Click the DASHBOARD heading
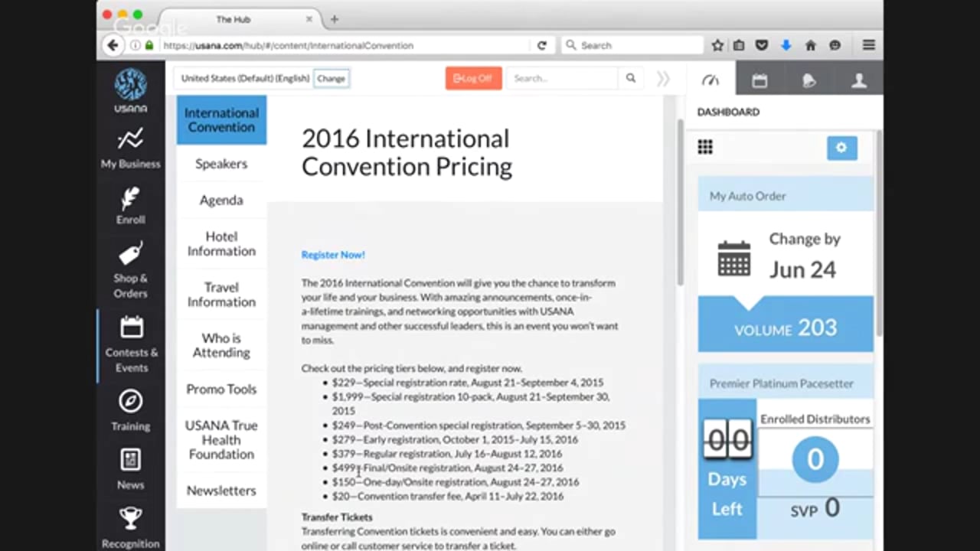The width and height of the screenshot is (980, 551). (728, 112)
